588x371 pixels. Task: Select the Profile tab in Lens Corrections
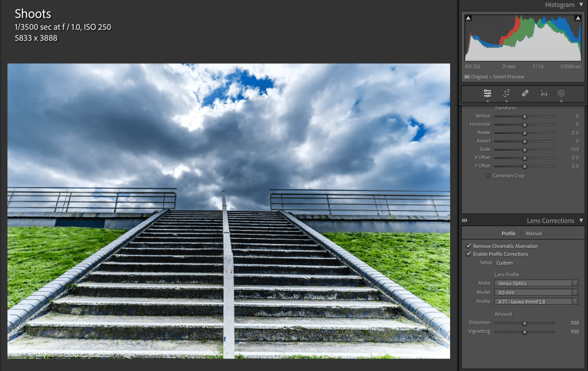pyautogui.click(x=508, y=234)
